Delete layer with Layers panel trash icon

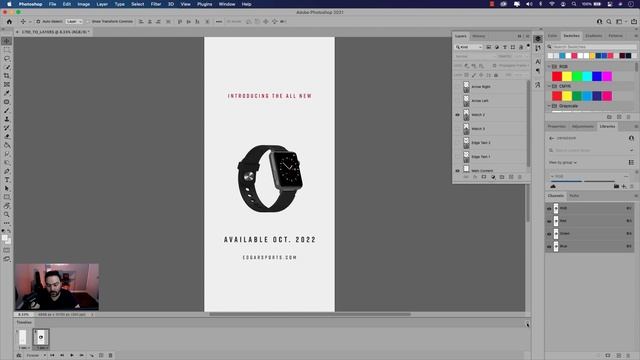click(x=520, y=177)
